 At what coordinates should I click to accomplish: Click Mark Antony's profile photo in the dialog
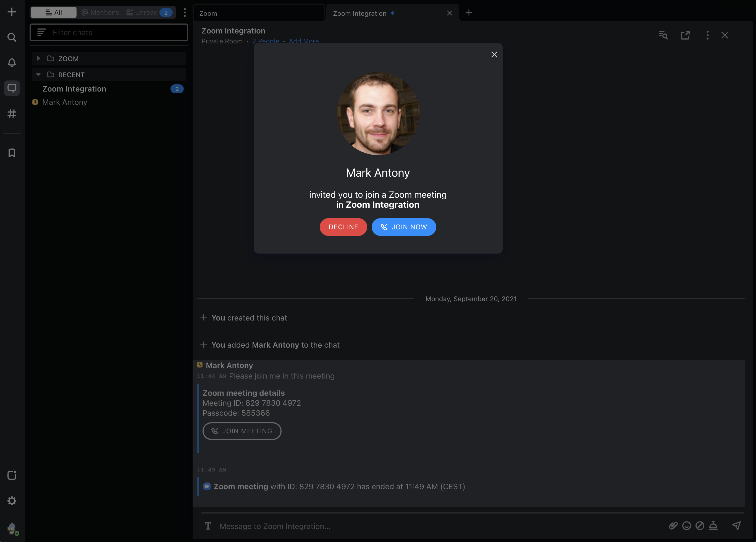point(378,113)
